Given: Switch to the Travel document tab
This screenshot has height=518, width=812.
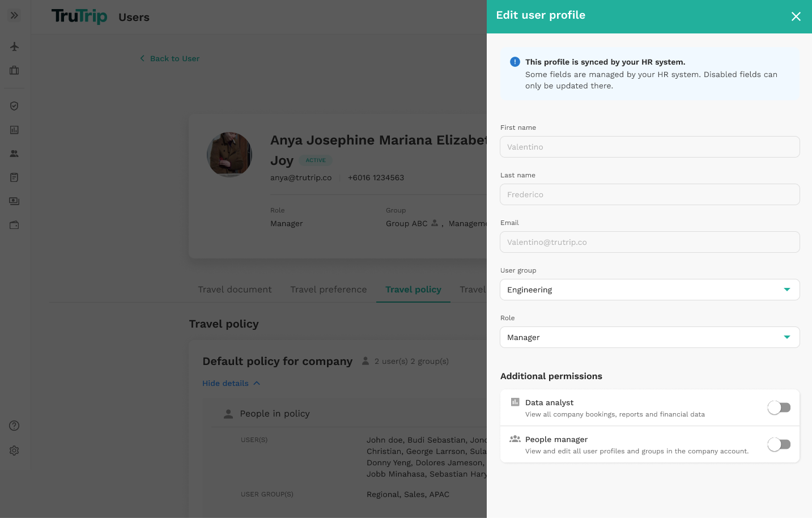Looking at the screenshot, I should (x=235, y=290).
